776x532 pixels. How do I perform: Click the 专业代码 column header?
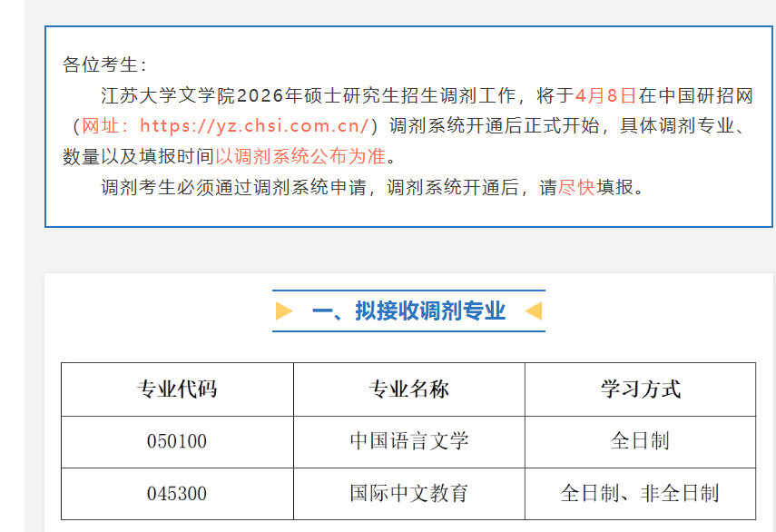coord(177,389)
